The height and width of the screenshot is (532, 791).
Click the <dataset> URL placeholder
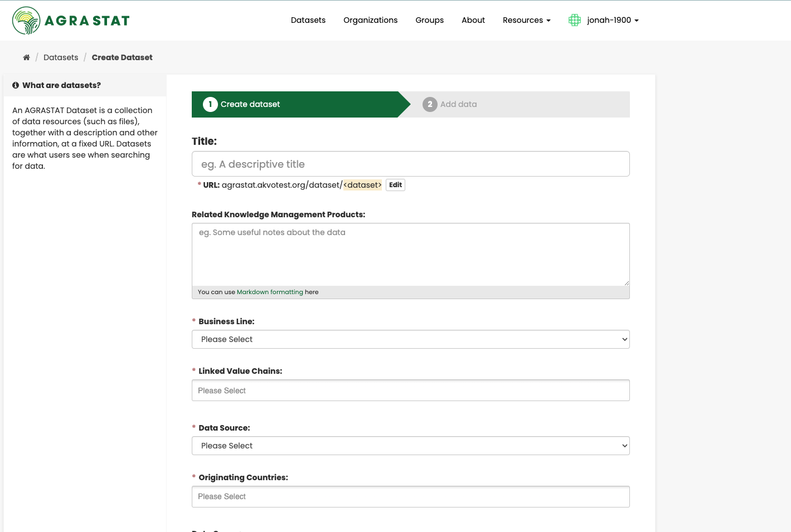tap(362, 185)
